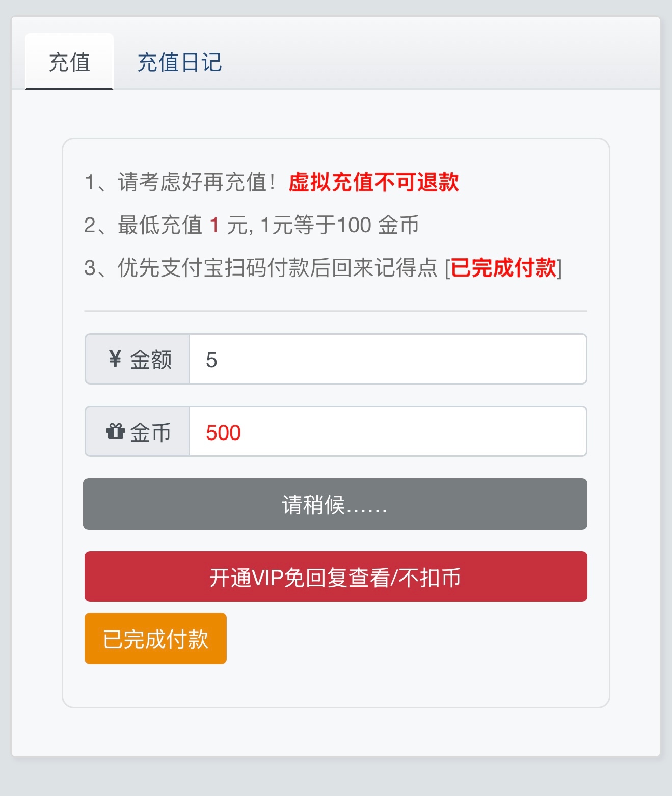The image size is (672, 796).
Task: Switch to the 充值 tab
Action: pyautogui.click(x=69, y=63)
